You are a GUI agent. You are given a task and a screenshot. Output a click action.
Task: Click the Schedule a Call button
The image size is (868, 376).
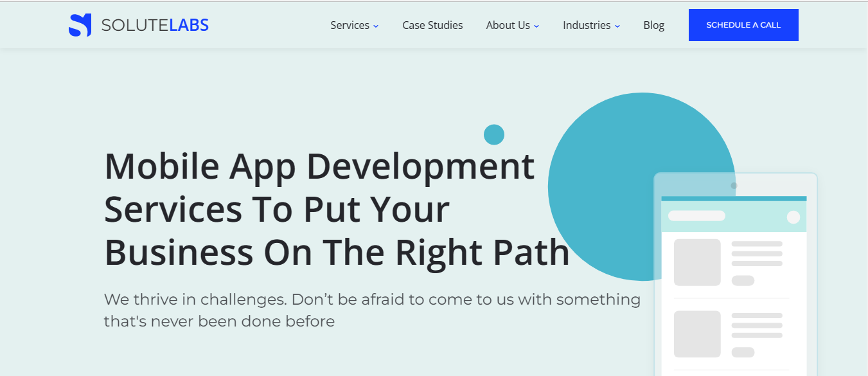point(743,25)
